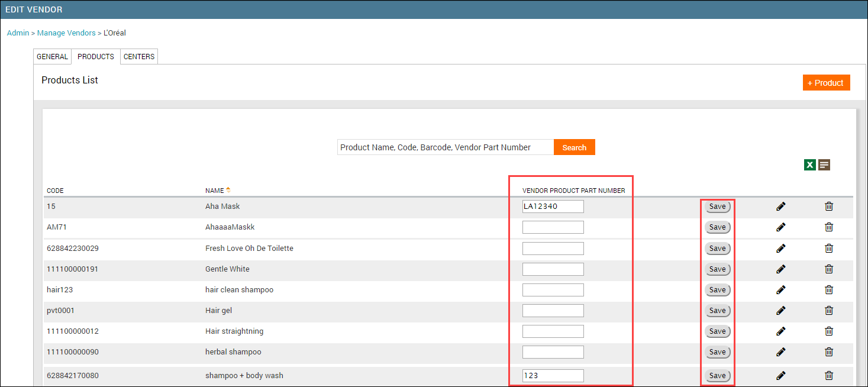Click trash icon for Gentle White
Image resolution: width=868 pixels, height=387 pixels.
pyautogui.click(x=829, y=269)
